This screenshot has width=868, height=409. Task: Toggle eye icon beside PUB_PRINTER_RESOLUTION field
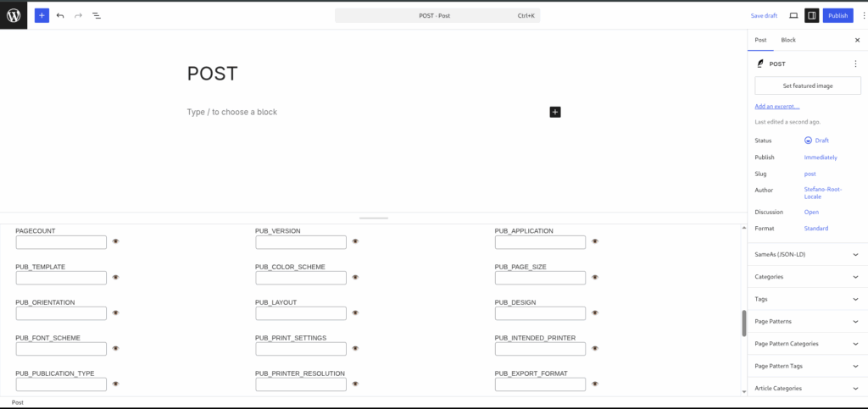coord(355,384)
